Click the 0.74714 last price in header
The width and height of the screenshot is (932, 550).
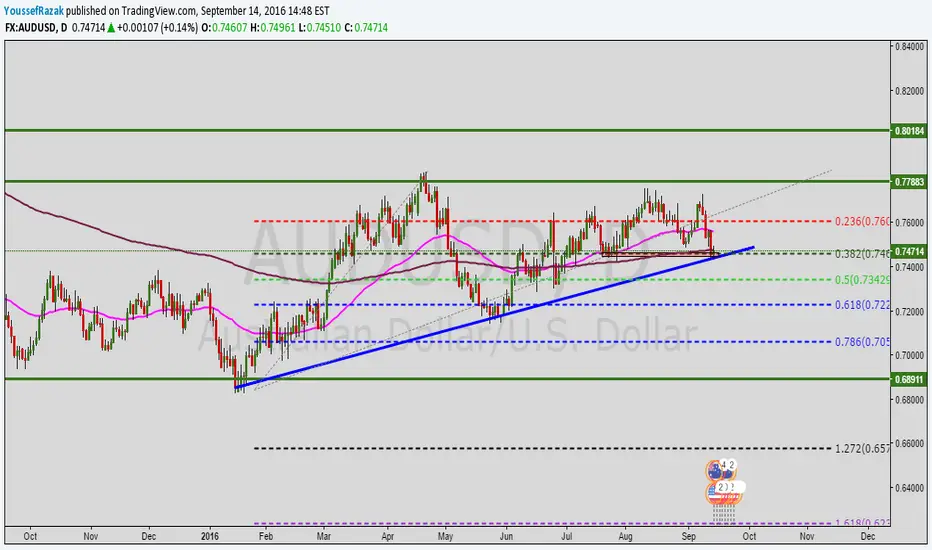88,27
